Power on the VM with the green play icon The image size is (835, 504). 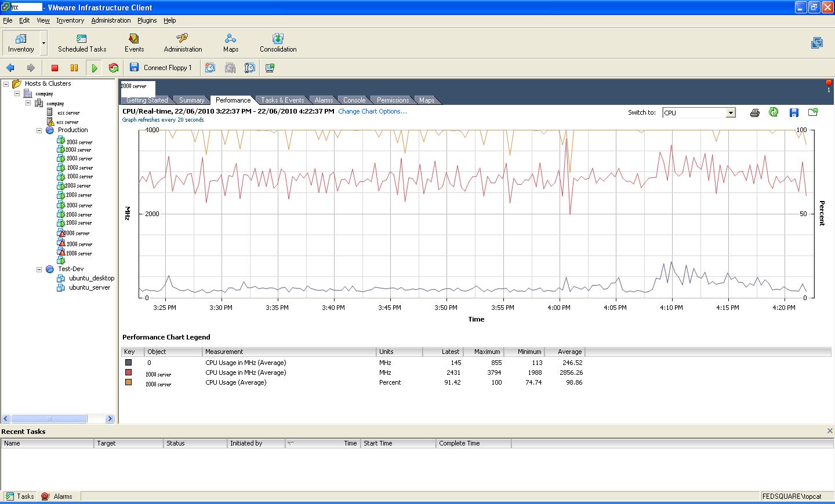point(94,68)
